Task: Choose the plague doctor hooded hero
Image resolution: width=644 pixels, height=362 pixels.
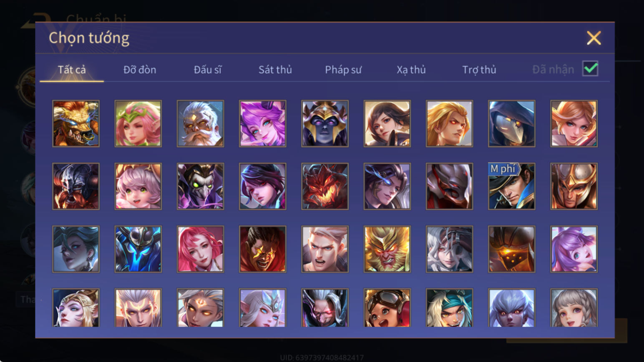Action: coord(511,123)
